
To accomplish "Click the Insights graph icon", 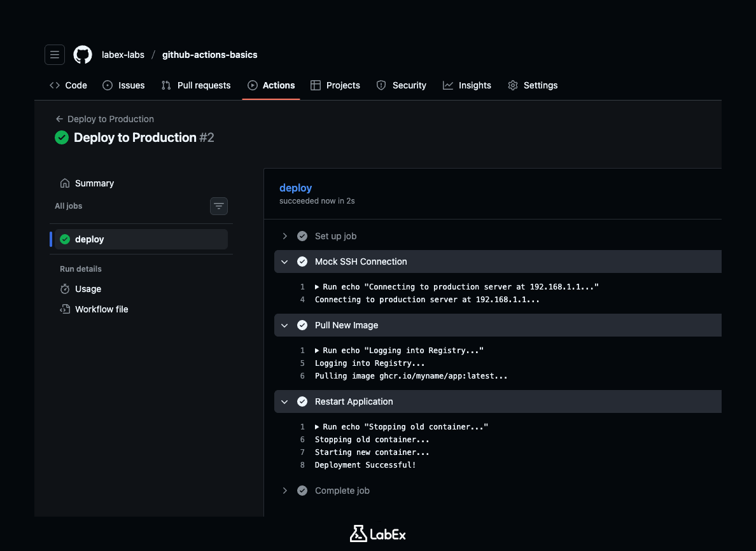I will coord(448,85).
